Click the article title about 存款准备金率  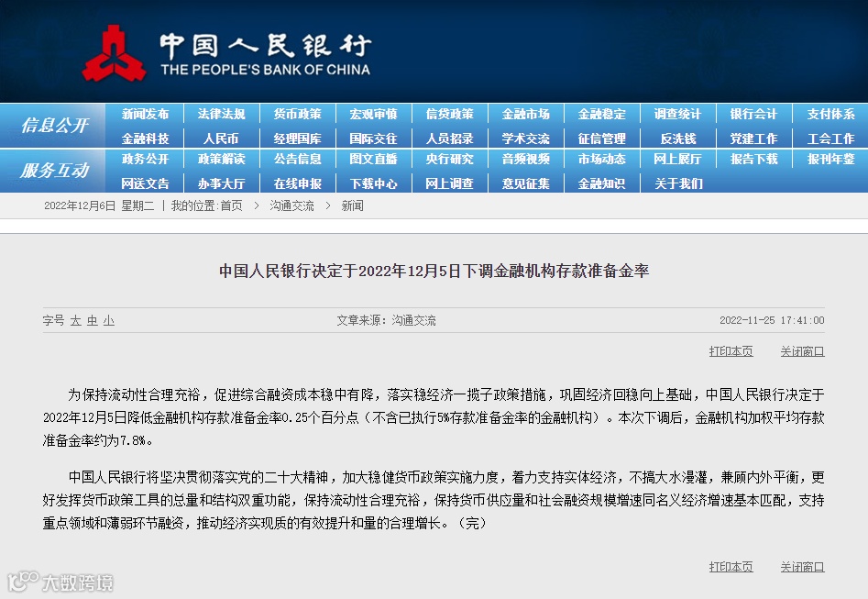click(434, 271)
